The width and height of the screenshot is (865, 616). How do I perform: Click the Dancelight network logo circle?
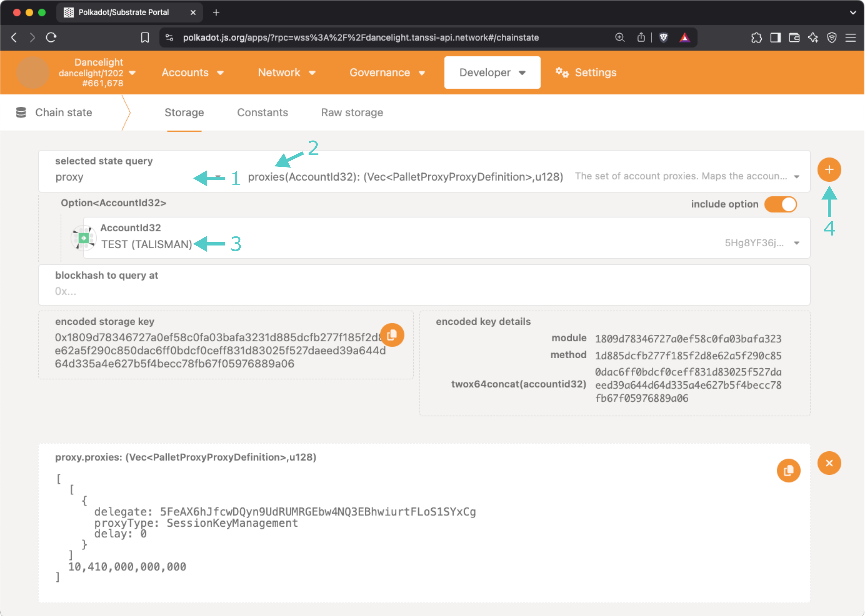pos(33,72)
